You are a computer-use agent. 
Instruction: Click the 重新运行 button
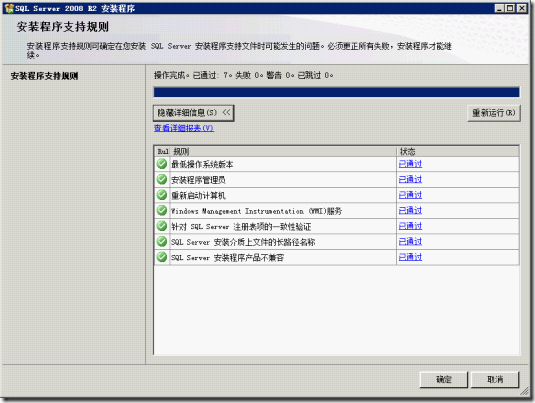[x=493, y=113]
